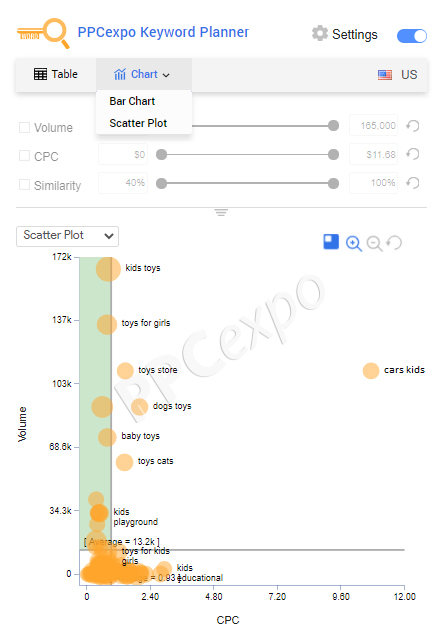Click the zoom-in magnifier on chart
439x642 pixels.
tap(353, 243)
